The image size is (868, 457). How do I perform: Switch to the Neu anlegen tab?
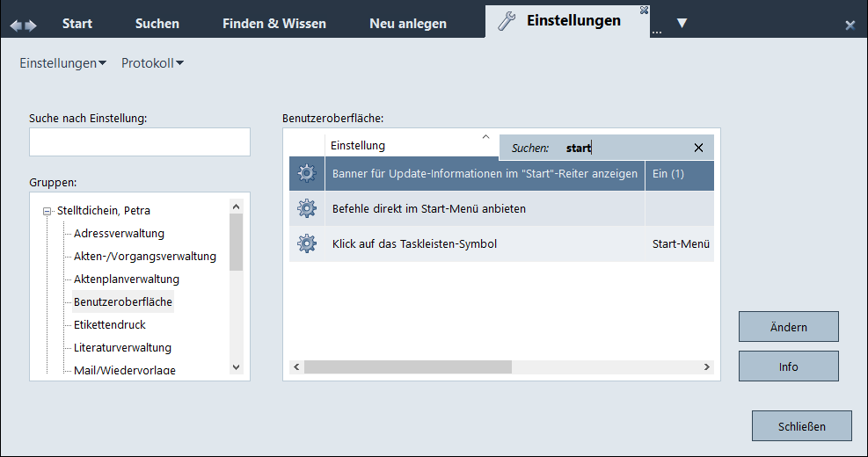click(408, 24)
